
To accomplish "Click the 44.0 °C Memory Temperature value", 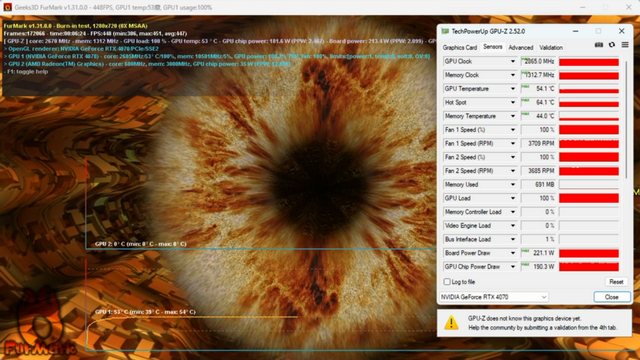I will [538, 116].
